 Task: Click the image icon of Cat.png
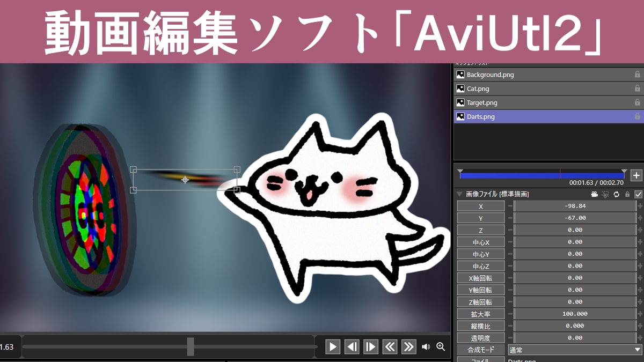(460, 88)
